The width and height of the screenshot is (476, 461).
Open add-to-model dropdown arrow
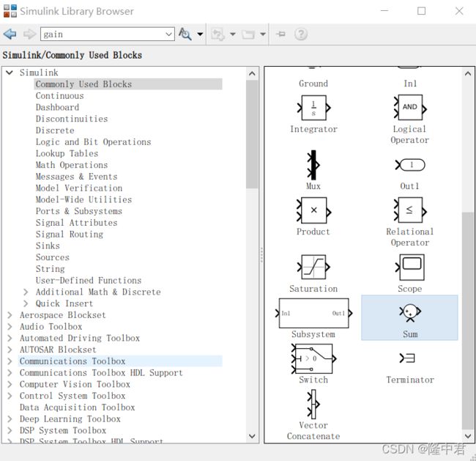tap(233, 34)
